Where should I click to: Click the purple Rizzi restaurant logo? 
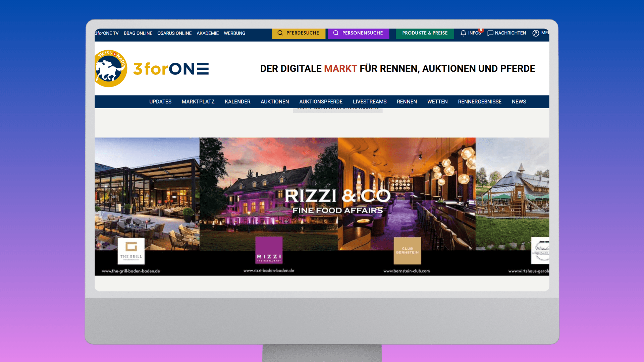(x=269, y=250)
